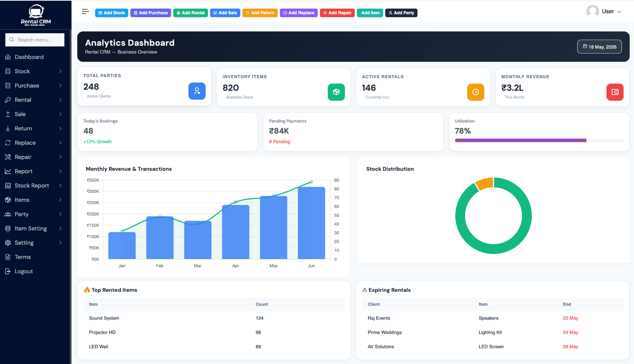This screenshot has height=364, width=634.
Task: Expand the Return menu chevron
Action: [60, 128]
